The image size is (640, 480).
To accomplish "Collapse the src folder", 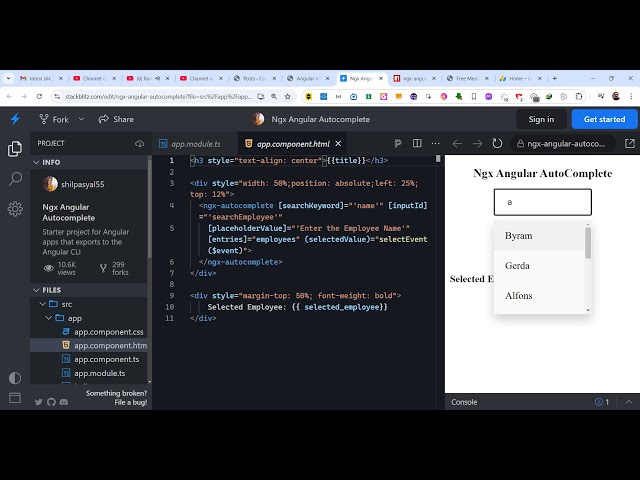I will 42,304.
